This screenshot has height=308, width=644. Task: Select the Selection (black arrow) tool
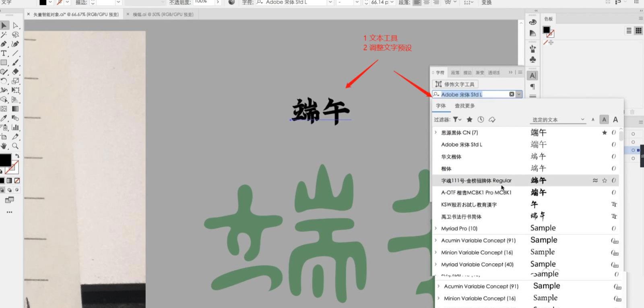[4, 25]
